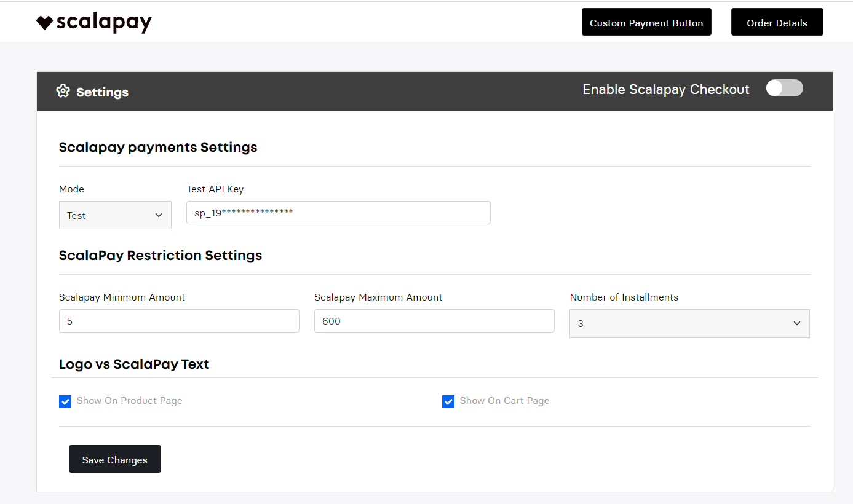Click the 'Scalapay Maximum Amount' label
Viewport: 853px width, 504px height.
click(378, 297)
